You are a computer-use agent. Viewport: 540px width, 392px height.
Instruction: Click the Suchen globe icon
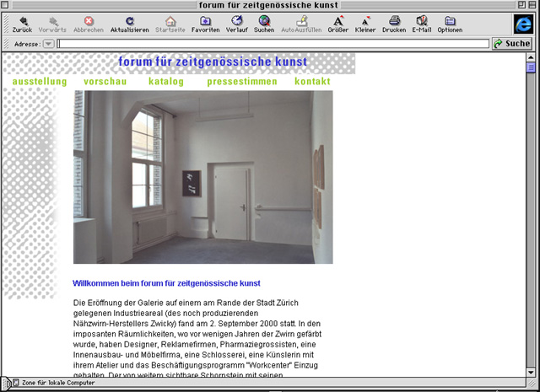(264, 20)
